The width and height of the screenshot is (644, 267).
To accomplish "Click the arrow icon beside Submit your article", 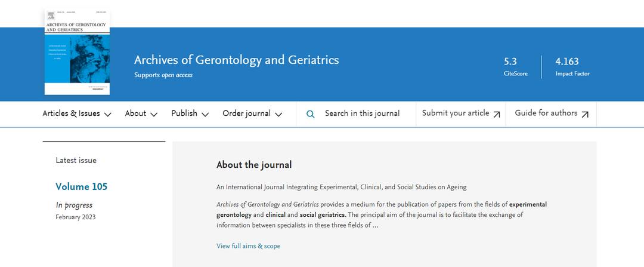I will (497, 114).
